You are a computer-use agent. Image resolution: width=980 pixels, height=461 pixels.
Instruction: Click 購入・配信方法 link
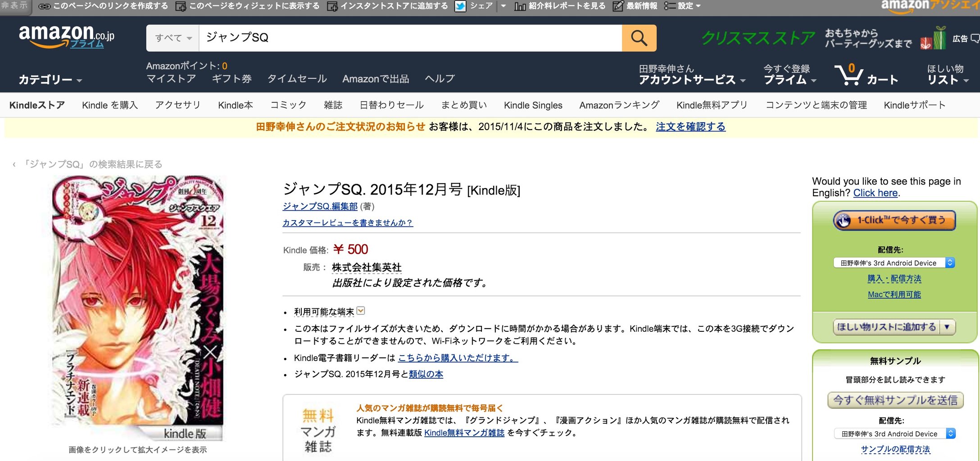click(x=894, y=279)
